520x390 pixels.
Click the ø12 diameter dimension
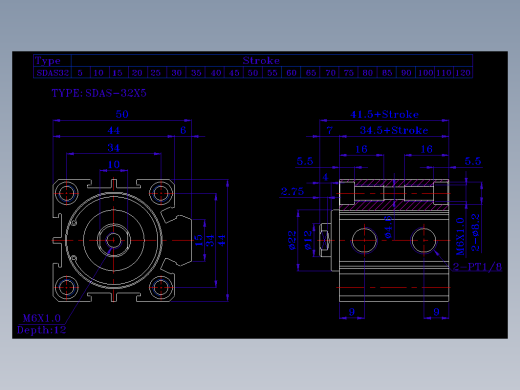(308, 240)
